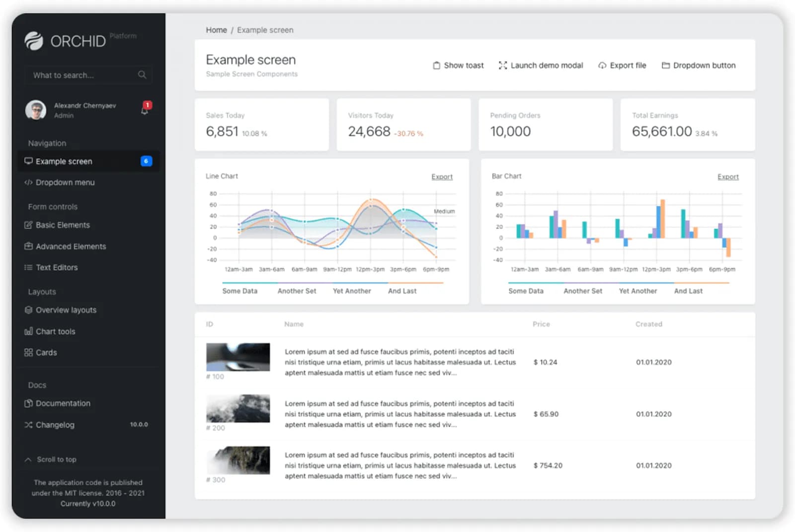Toggle the Some Data line chart legend
The width and height of the screenshot is (795, 532).
(x=239, y=291)
